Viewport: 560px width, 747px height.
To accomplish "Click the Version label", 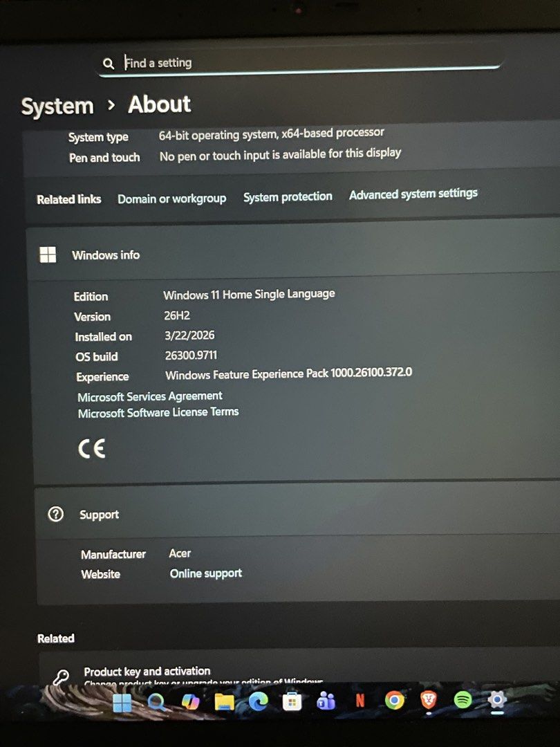I will [x=93, y=316].
